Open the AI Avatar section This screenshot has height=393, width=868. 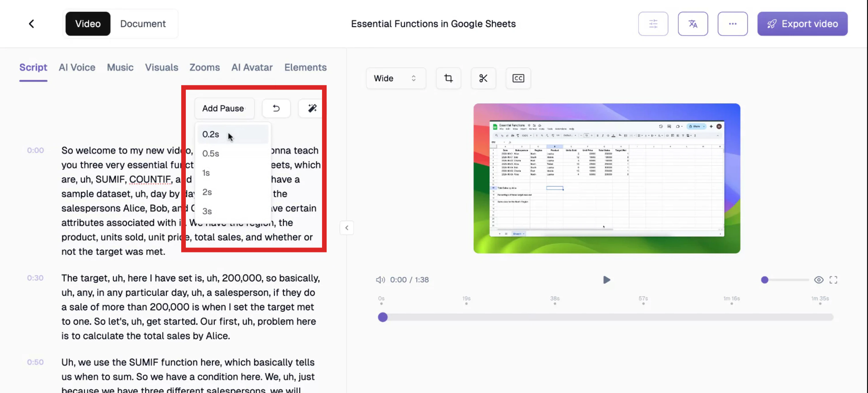252,67
